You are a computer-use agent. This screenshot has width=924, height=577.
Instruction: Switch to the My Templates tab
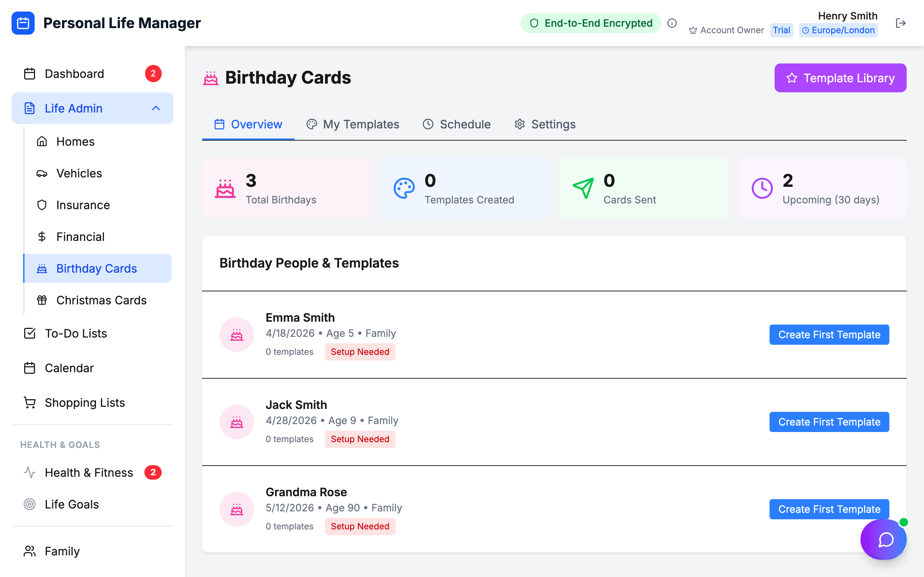352,124
